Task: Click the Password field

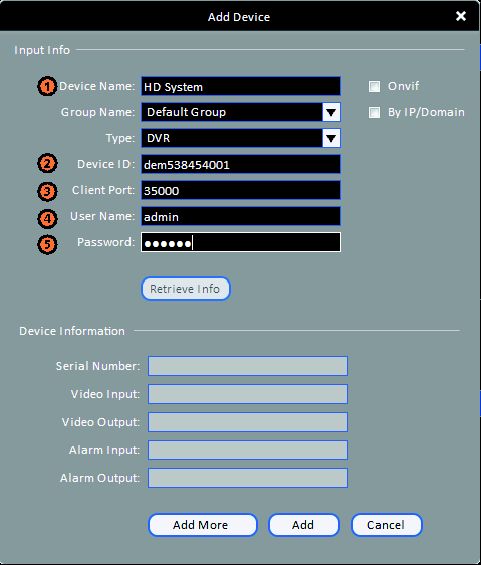Action: [x=241, y=242]
